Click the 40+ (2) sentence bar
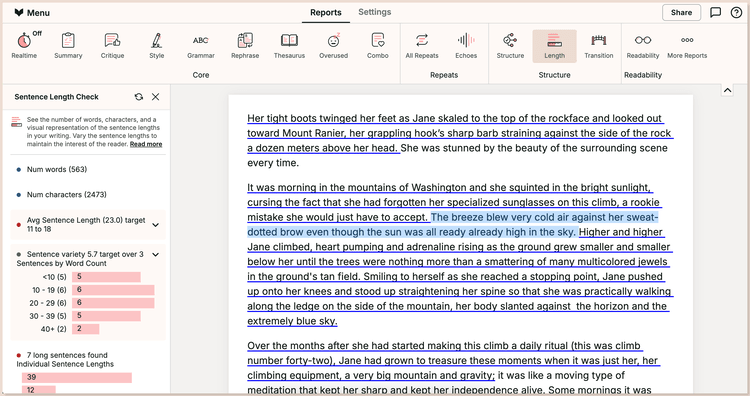 [x=86, y=329]
